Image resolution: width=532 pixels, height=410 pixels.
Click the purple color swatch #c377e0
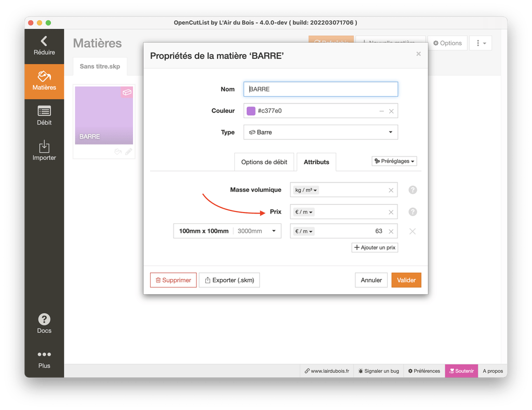coord(251,111)
